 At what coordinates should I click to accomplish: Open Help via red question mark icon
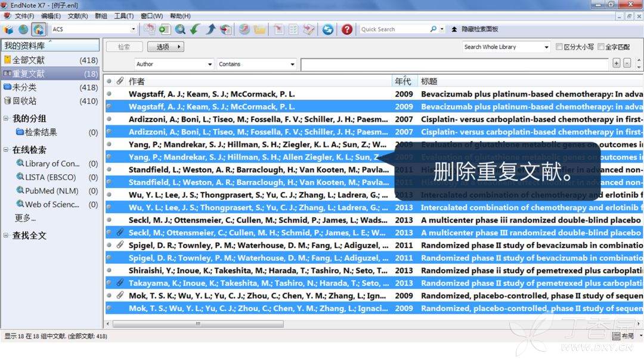point(347,29)
